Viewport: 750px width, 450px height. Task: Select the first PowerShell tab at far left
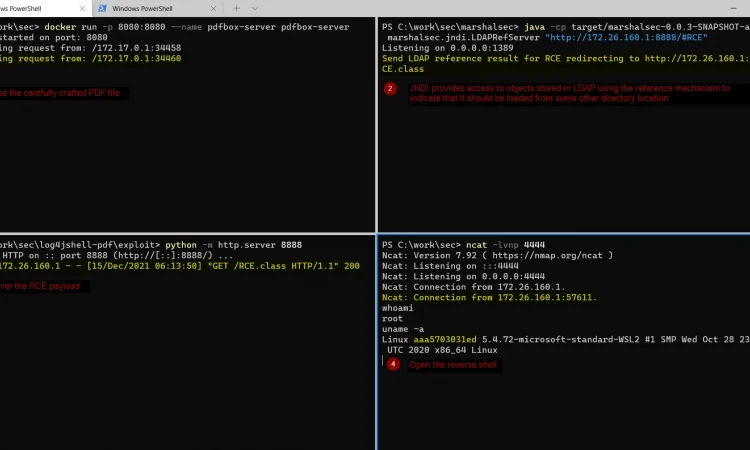click(44, 8)
